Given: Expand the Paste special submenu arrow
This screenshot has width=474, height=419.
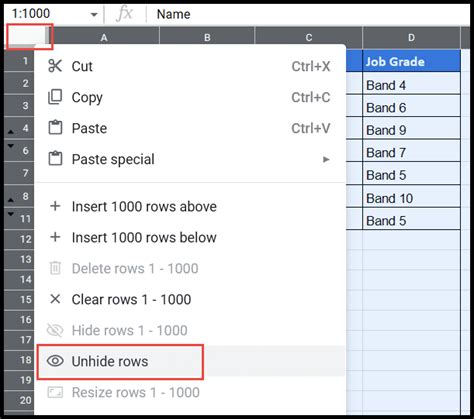Looking at the screenshot, I should pos(326,159).
